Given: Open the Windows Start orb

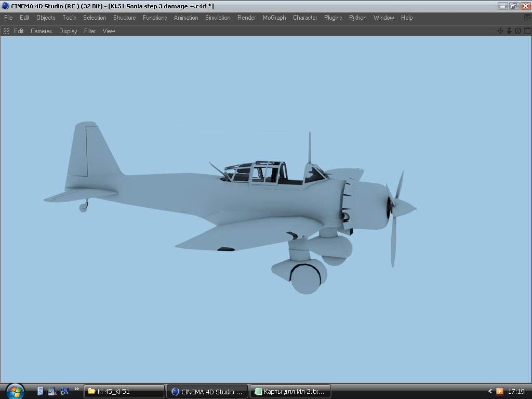Looking at the screenshot, I should 14,391.
